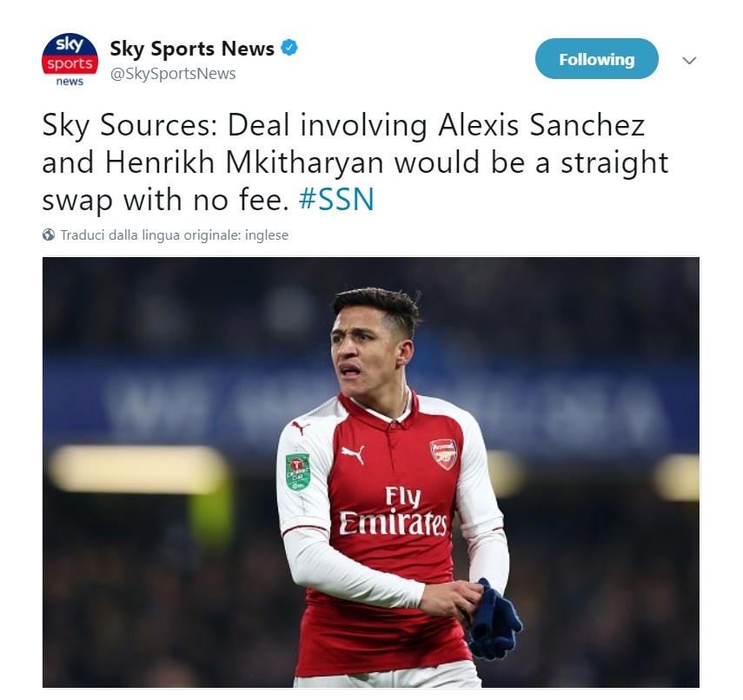
Task: Click the word 'sports' in Sky logo
Action: (x=70, y=63)
